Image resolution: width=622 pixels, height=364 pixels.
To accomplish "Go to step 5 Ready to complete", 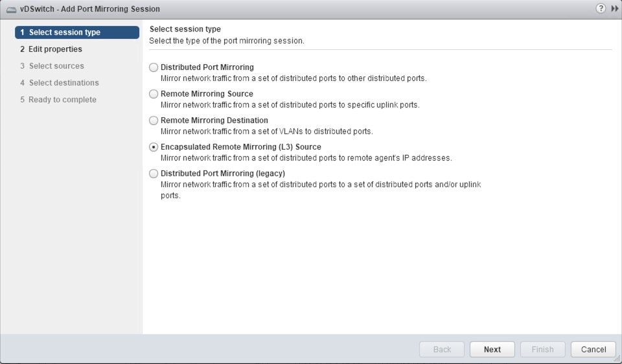I will pos(62,100).
